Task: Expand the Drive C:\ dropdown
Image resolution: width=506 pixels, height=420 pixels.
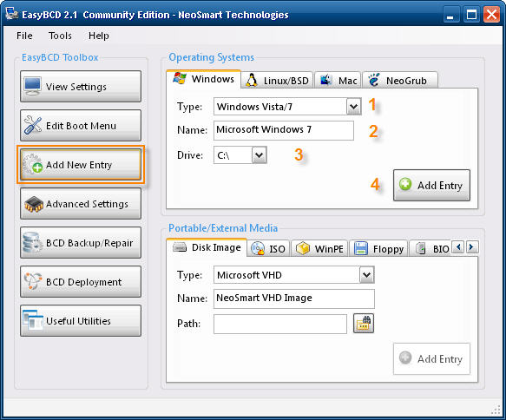Action: pos(260,155)
